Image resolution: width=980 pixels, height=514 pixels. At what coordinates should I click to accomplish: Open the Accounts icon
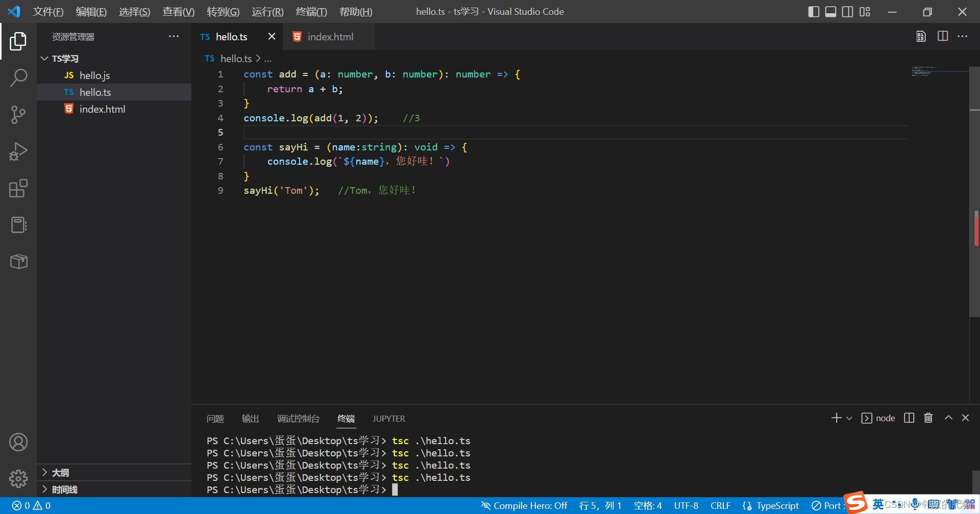[x=18, y=442]
